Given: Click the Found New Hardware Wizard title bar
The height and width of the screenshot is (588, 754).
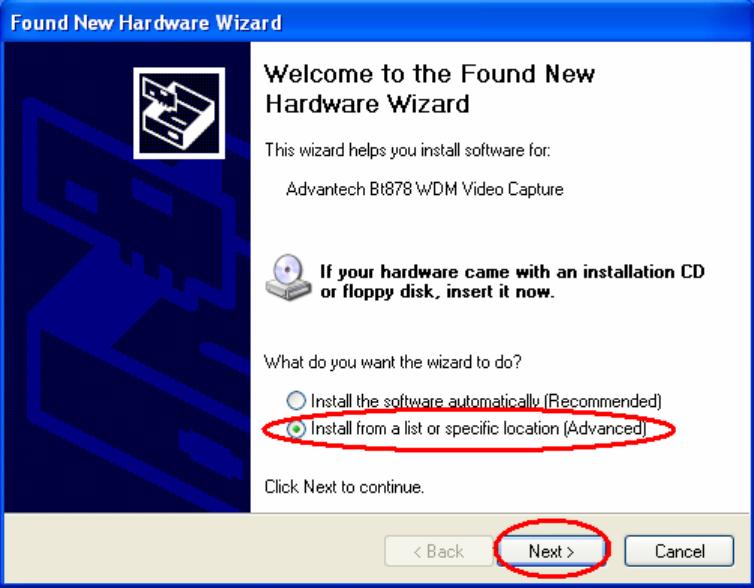Looking at the screenshot, I should [377, 22].
